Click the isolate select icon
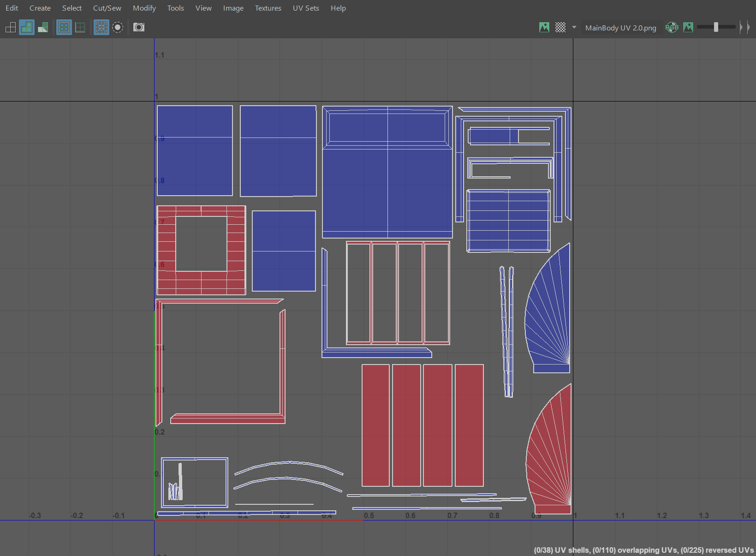This screenshot has height=556, width=756. pyautogui.click(x=118, y=27)
